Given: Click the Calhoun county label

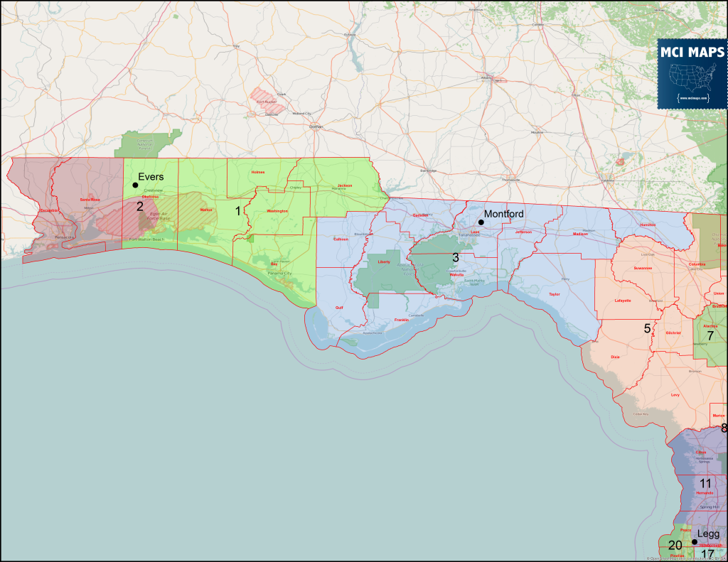Looking at the screenshot, I should [341, 239].
